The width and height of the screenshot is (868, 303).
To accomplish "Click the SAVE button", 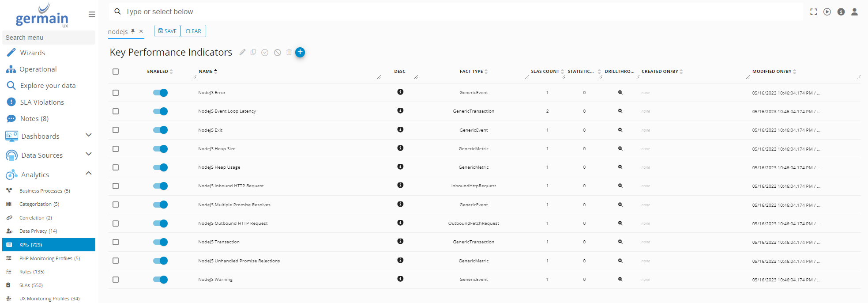I will [x=167, y=31].
